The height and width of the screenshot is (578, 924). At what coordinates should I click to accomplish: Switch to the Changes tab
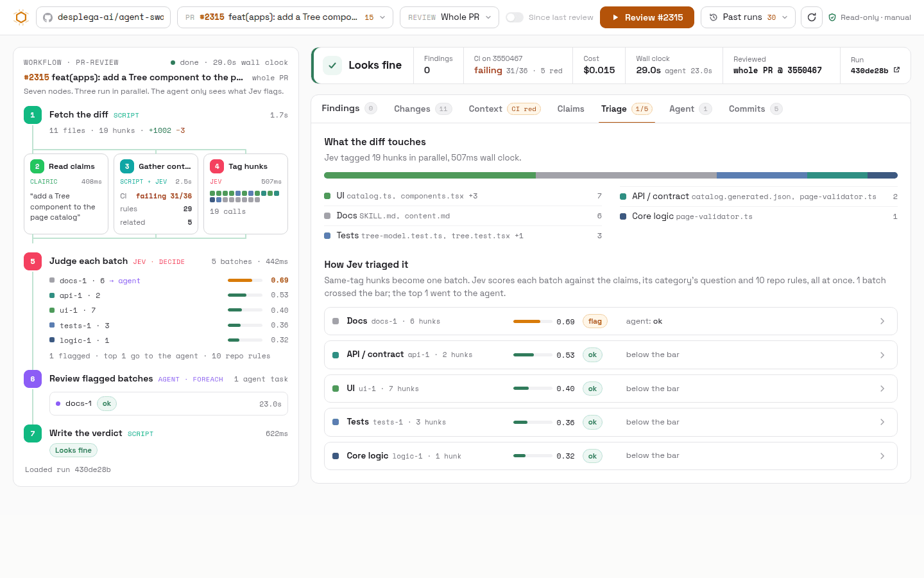point(423,109)
